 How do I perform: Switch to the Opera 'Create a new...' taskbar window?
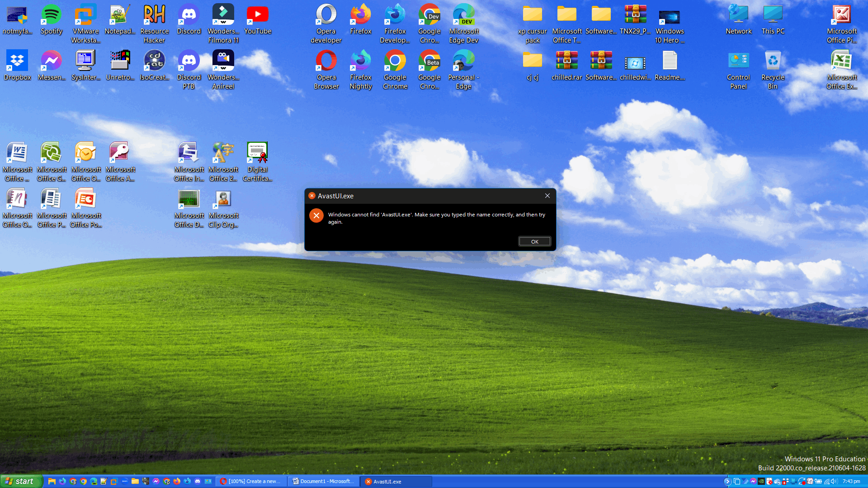[x=251, y=481]
